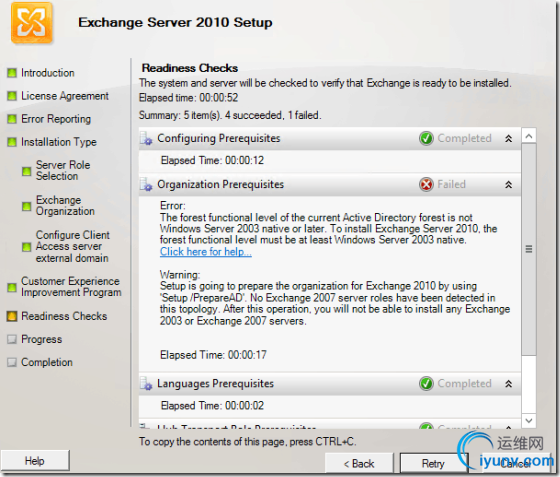Click red Failed icon for Organization Prerequisites
The height and width of the screenshot is (477, 560).
pyautogui.click(x=426, y=184)
